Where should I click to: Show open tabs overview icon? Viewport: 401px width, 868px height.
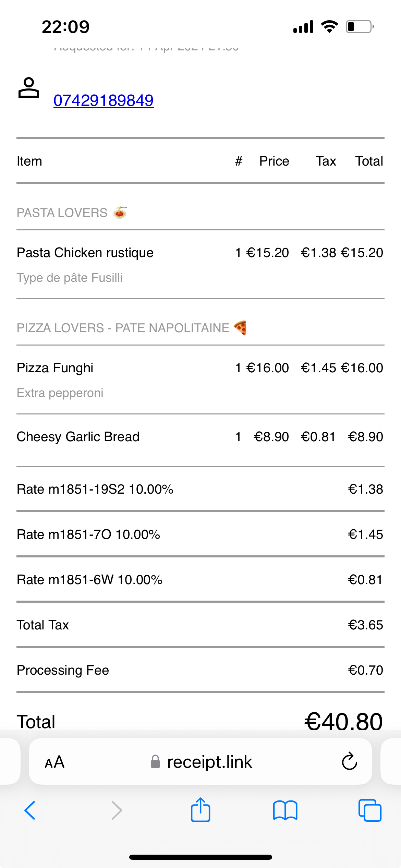(x=370, y=810)
